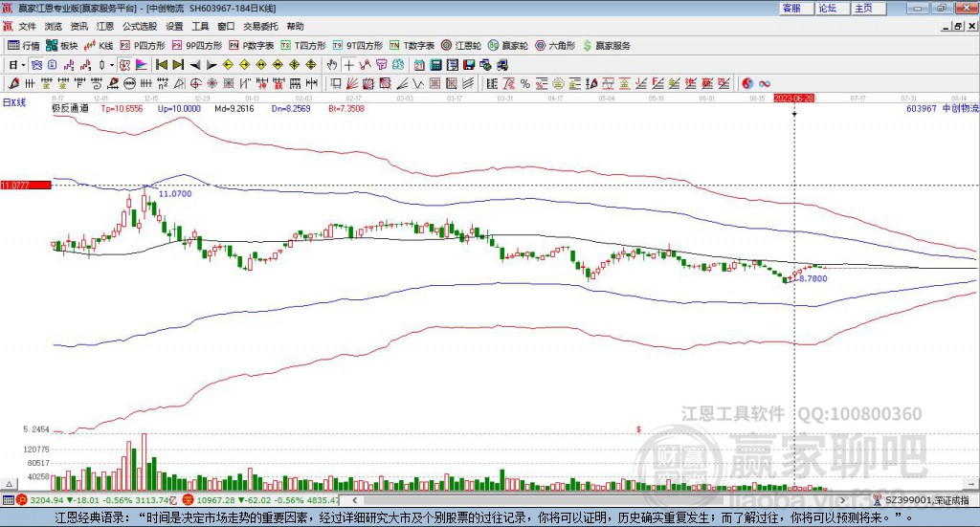Image resolution: width=980 pixels, height=527 pixels.
Task: Open the 工具 menu
Action: tap(200, 26)
